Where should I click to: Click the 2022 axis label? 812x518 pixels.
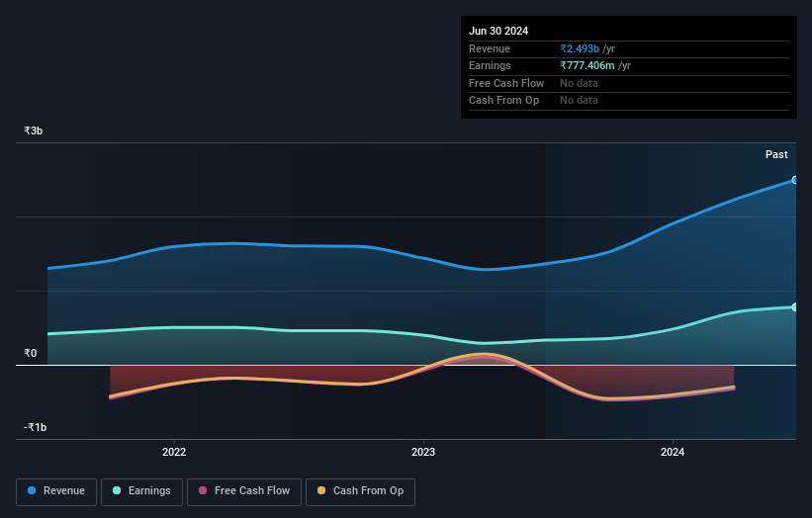pos(174,452)
